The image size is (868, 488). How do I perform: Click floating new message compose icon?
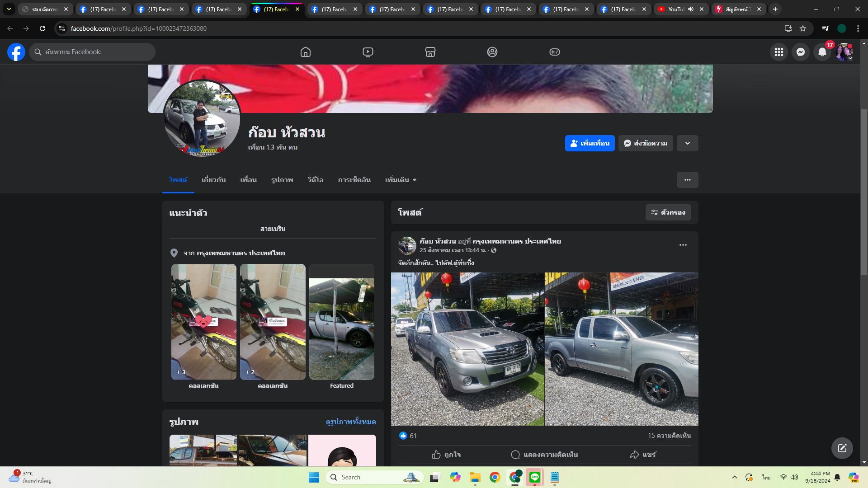point(842,448)
